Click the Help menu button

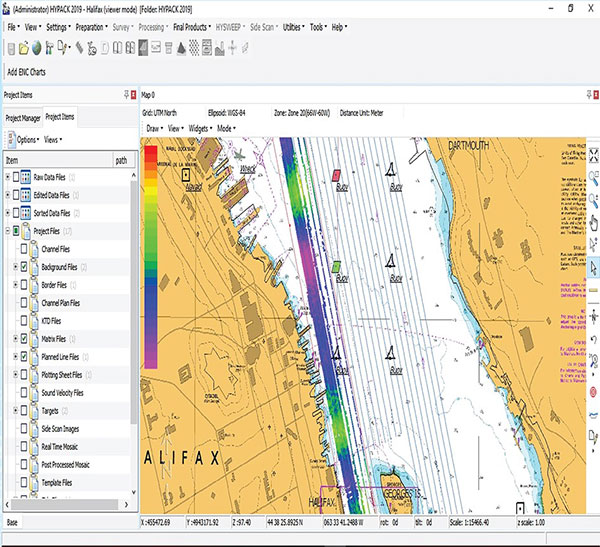[339, 27]
